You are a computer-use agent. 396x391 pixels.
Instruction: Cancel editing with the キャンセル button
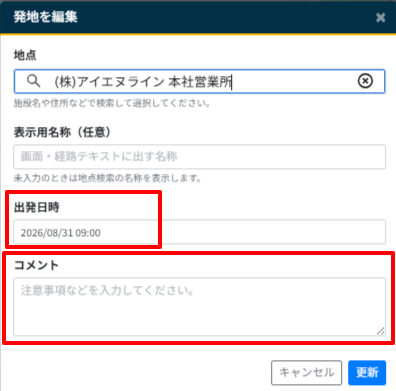pos(306,372)
